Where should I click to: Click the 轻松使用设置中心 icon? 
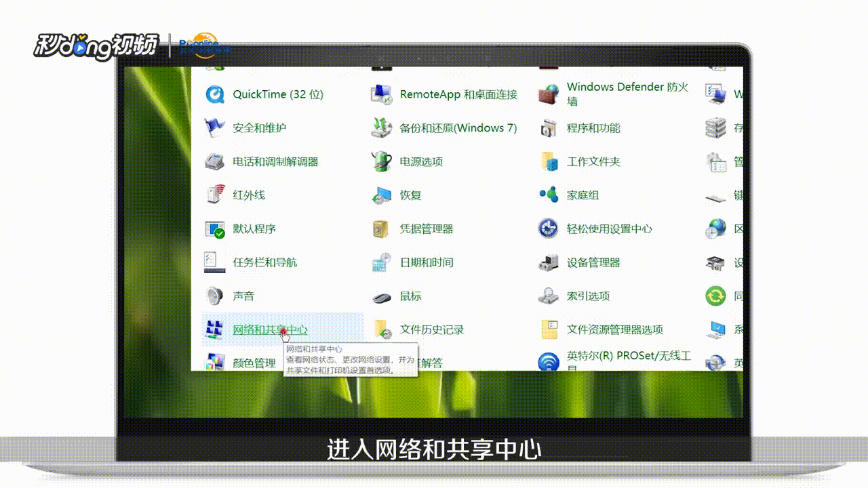click(549, 228)
